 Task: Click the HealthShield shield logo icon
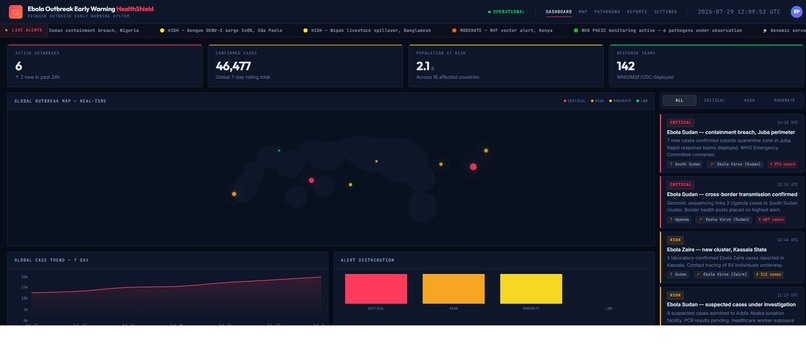[15, 11]
